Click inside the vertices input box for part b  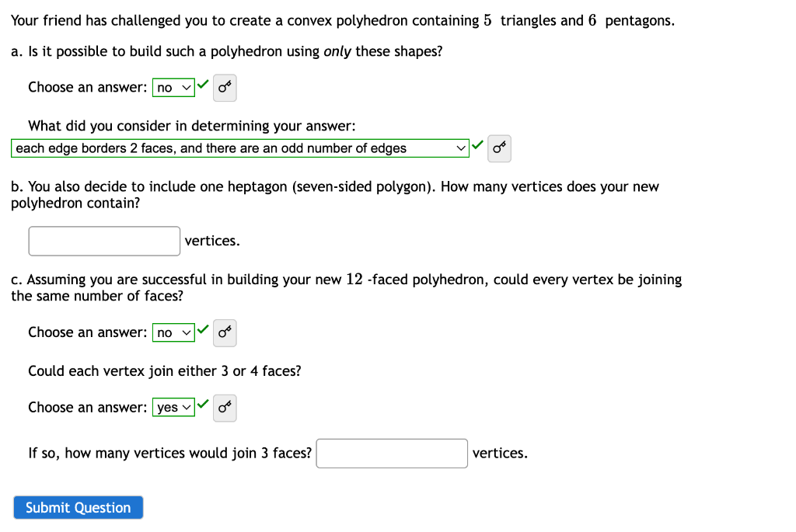104,241
